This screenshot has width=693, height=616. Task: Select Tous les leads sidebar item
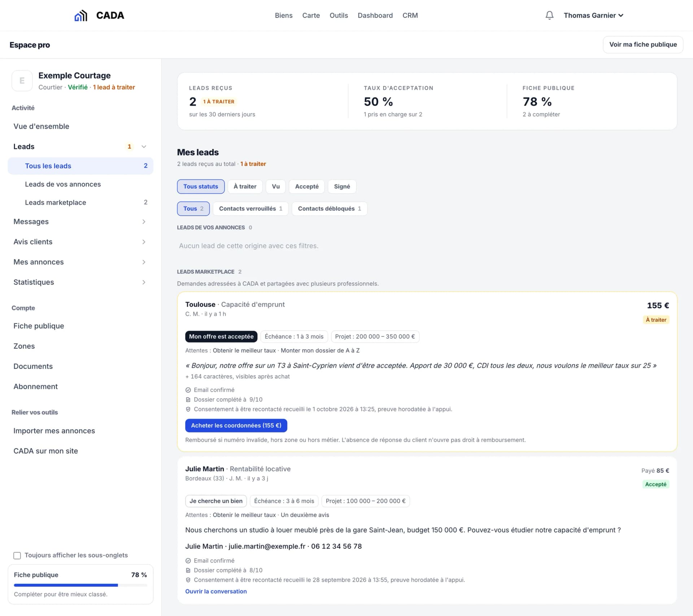click(x=80, y=166)
